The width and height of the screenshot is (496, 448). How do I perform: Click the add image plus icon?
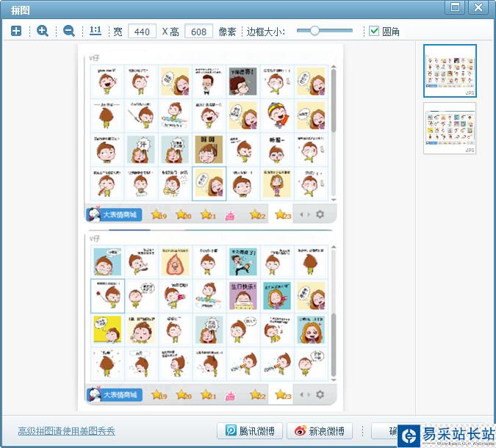coord(16,31)
